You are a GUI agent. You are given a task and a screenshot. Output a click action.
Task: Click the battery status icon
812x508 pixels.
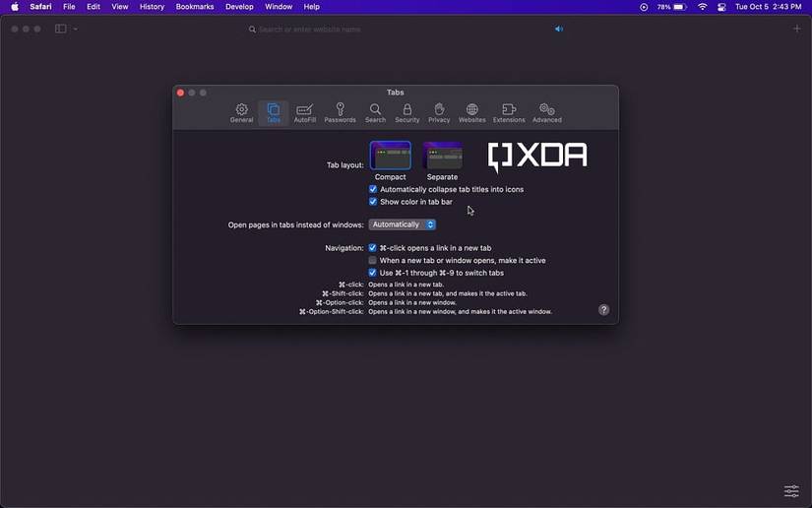[680, 7]
